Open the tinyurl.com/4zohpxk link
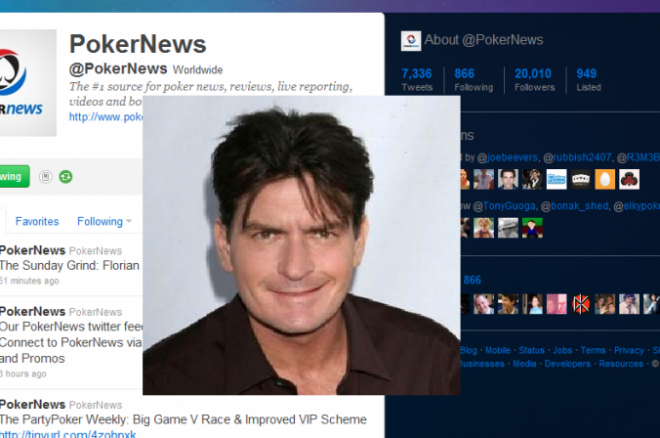The width and height of the screenshot is (660, 438). [x=68, y=433]
